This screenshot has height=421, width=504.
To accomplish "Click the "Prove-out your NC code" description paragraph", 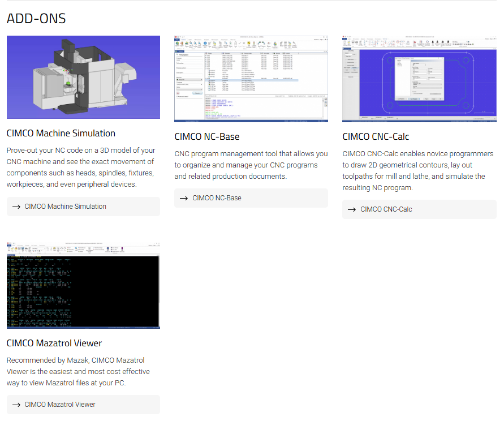I will coord(81,167).
